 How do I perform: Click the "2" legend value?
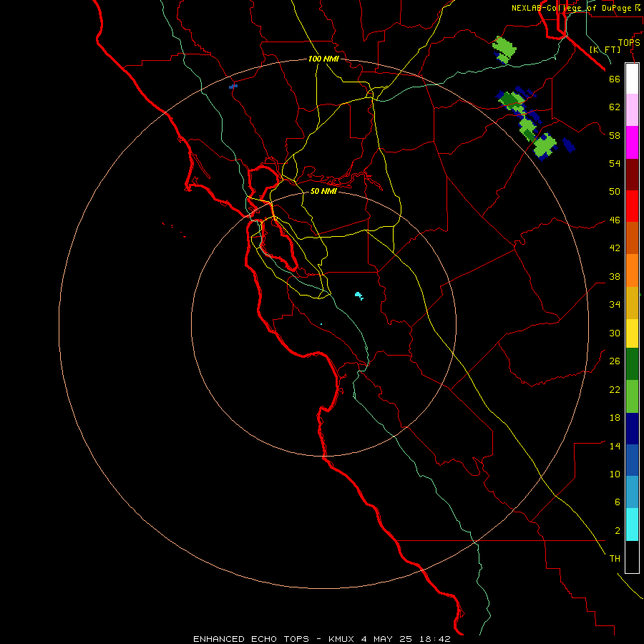tap(617, 531)
